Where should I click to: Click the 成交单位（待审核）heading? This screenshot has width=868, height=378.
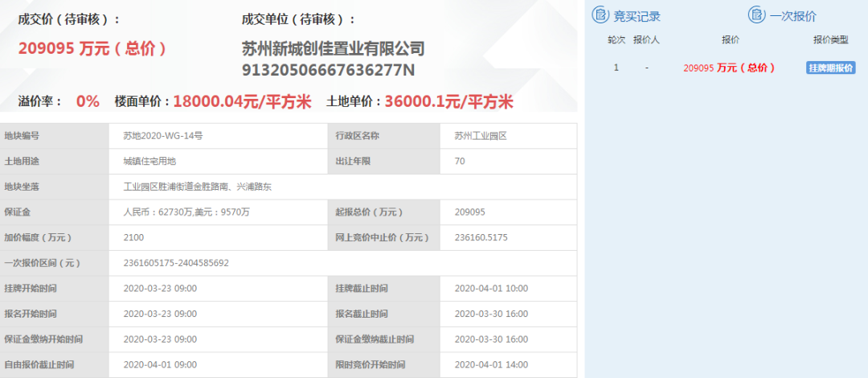click(x=299, y=19)
